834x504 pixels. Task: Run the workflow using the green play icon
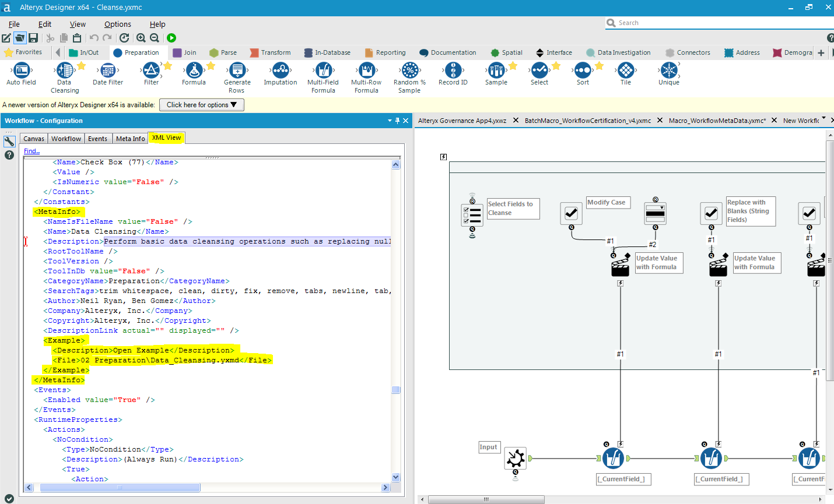point(171,37)
